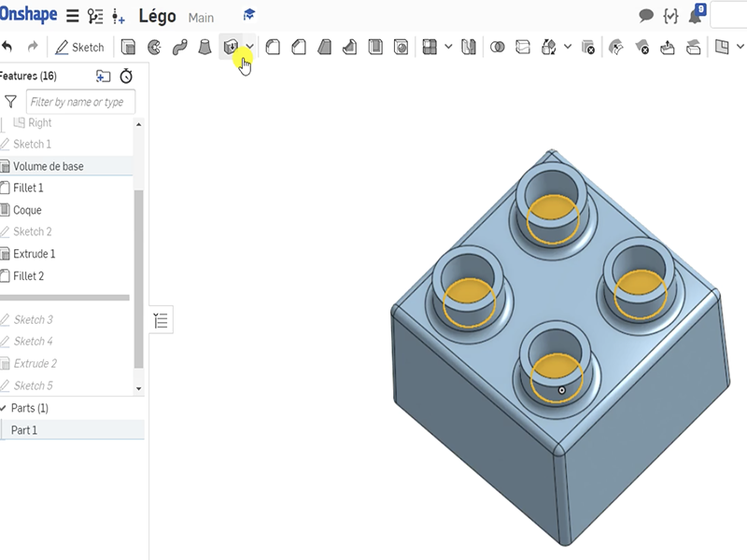Expand the Transform tools dropdown

tap(568, 47)
